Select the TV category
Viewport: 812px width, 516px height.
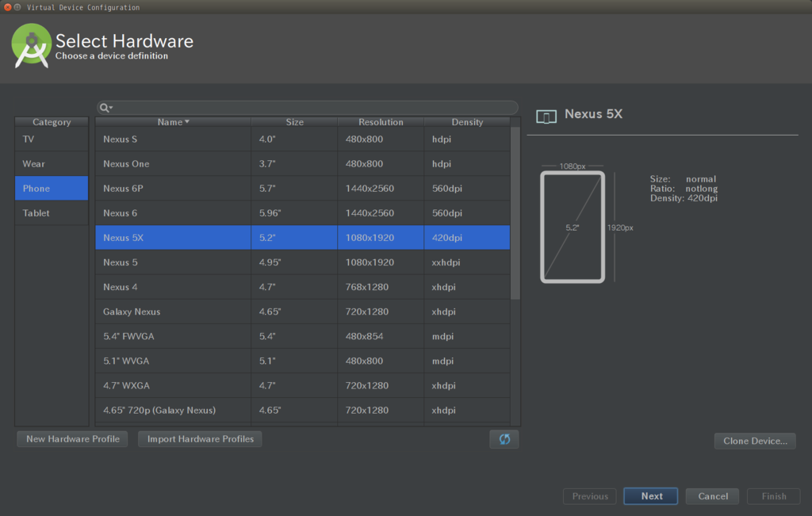52,140
